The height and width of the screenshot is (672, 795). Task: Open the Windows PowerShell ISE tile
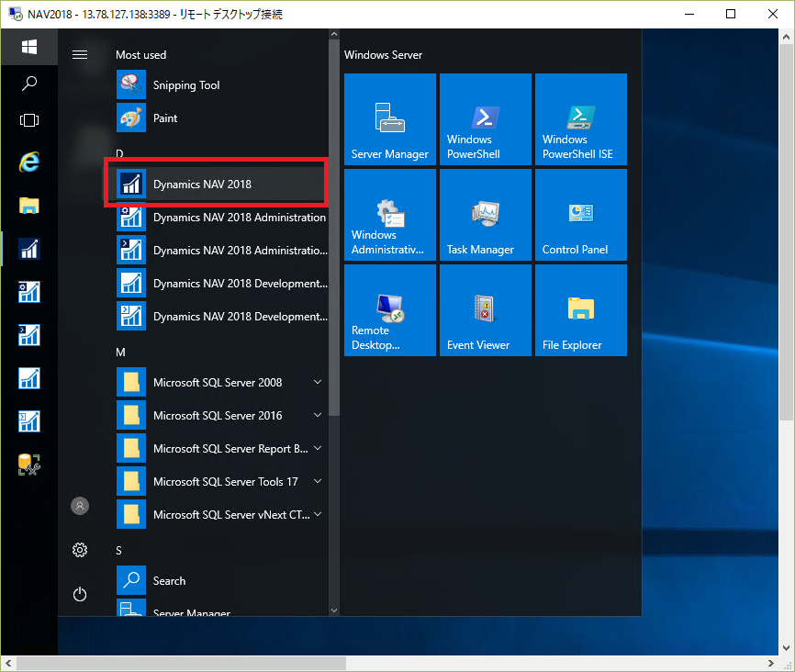pyautogui.click(x=581, y=119)
